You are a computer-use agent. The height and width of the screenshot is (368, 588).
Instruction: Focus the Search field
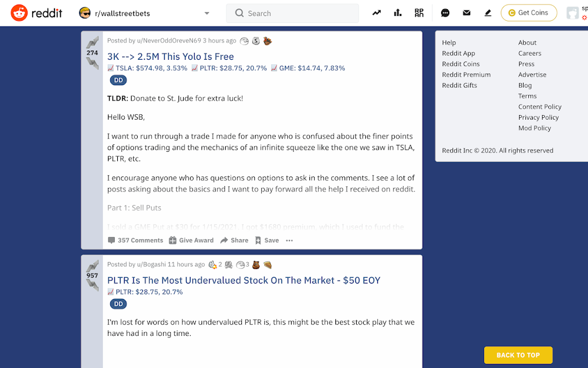tap(292, 13)
